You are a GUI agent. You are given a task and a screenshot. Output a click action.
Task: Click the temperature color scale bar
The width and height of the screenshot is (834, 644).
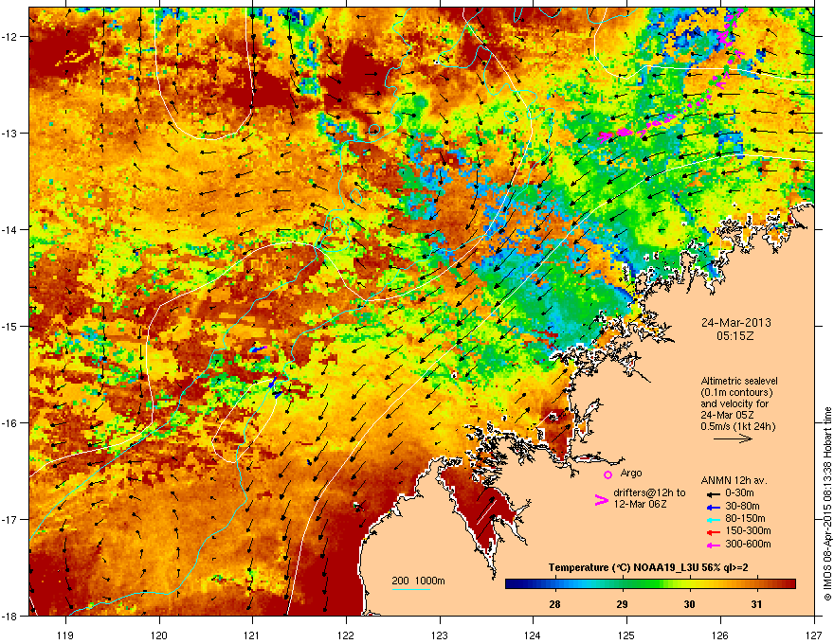tap(650, 584)
